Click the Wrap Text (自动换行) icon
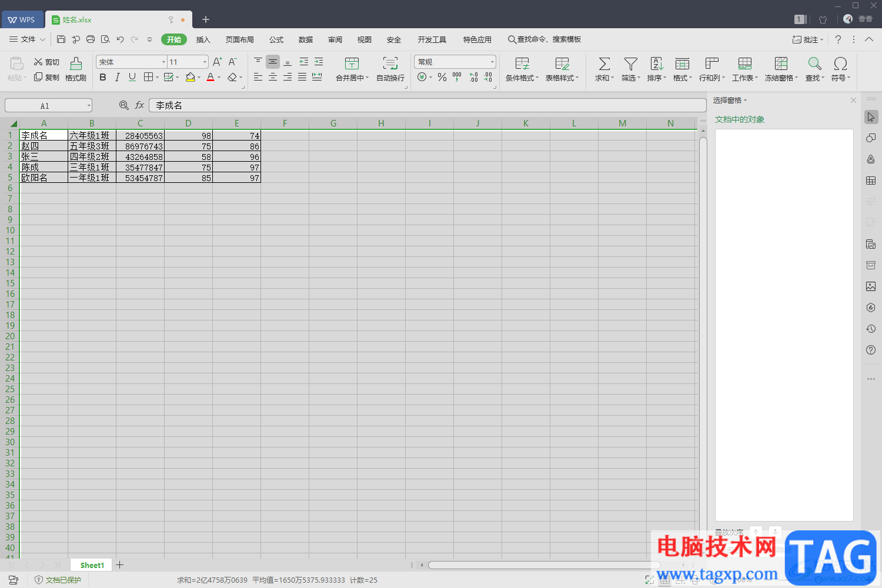The image size is (882, 588). coord(390,64)
